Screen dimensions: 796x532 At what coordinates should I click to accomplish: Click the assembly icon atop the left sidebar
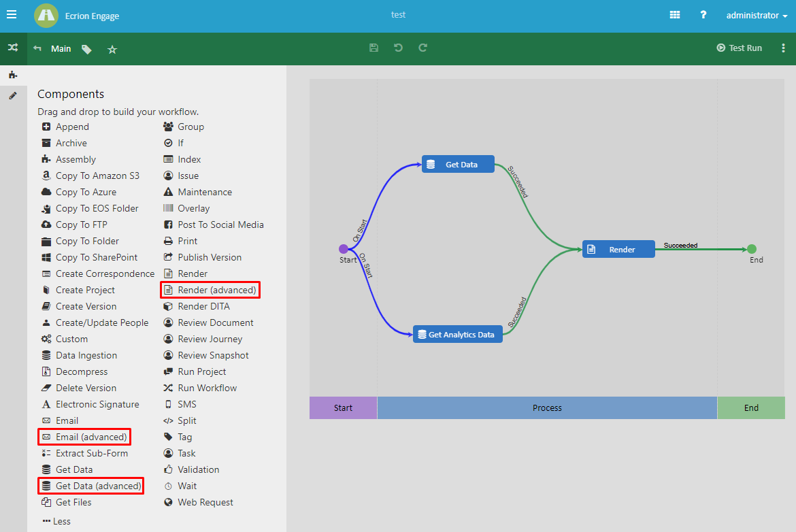pos(14,75)
